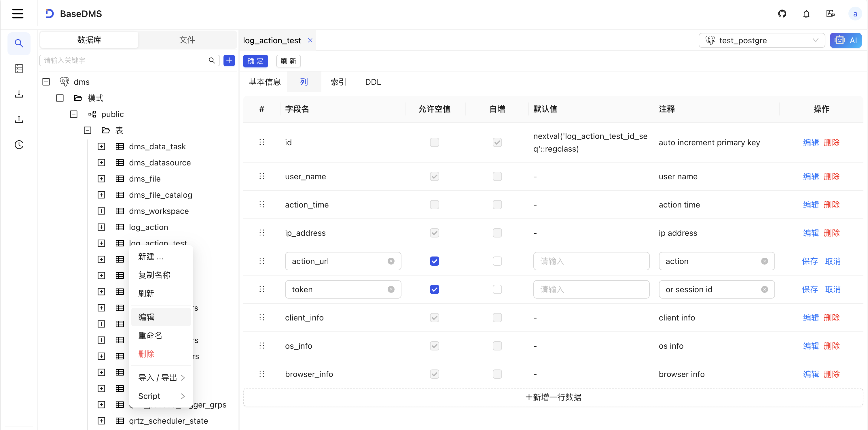Screen dimensions: 868x430
Task: Click the blue plus button beside search
Action: [229, 60]
